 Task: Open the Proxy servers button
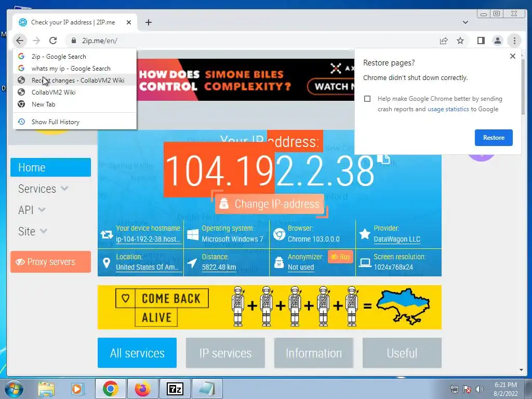point(50,262)
